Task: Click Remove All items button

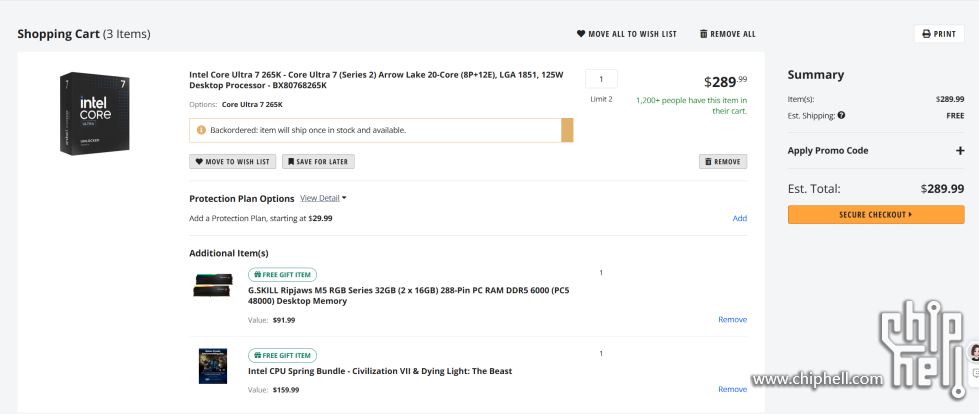Action: click(727, 34)
